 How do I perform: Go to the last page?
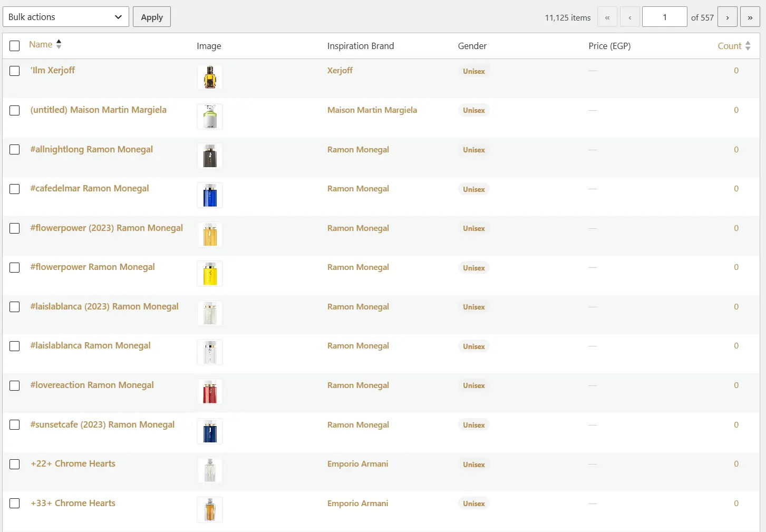click(750, 17)
